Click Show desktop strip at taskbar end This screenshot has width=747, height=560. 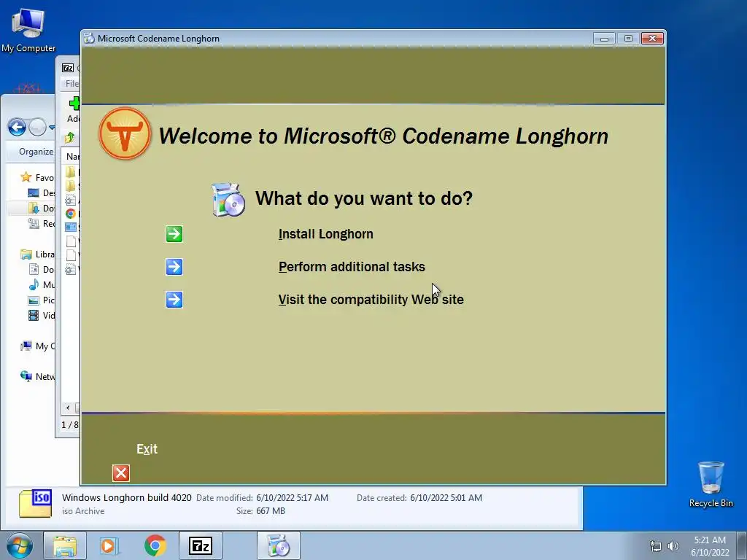pos(743,545)
